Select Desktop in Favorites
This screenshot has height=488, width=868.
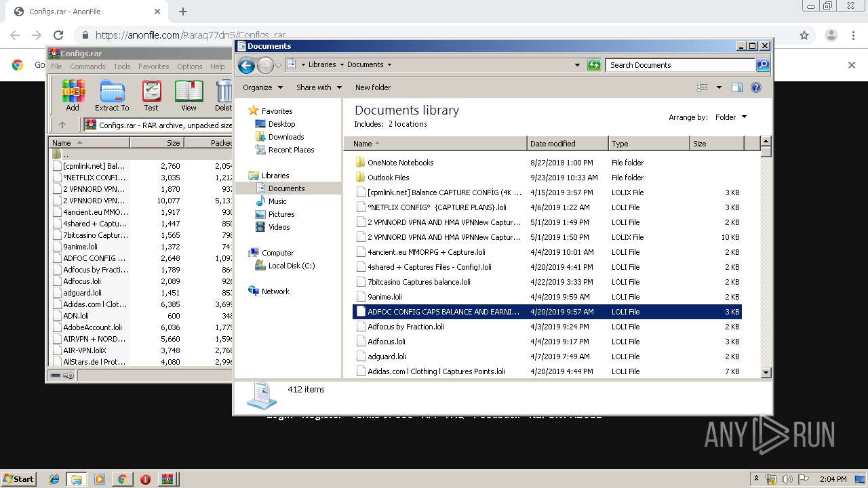pos(281,124)
